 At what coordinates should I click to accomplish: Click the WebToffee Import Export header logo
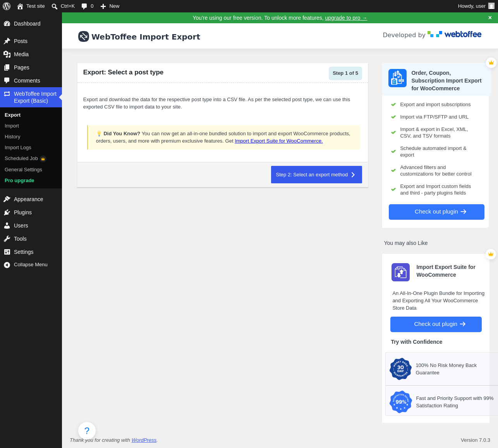click(x=83, y=36)
